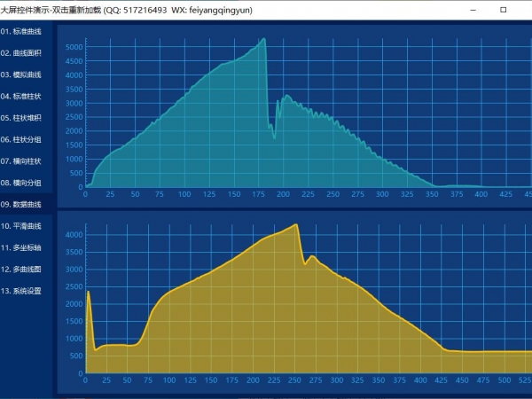This screenshot has height=399, width=532.
Task: Click the yellow curve's initial spike near zero
Action: point(89,291)
